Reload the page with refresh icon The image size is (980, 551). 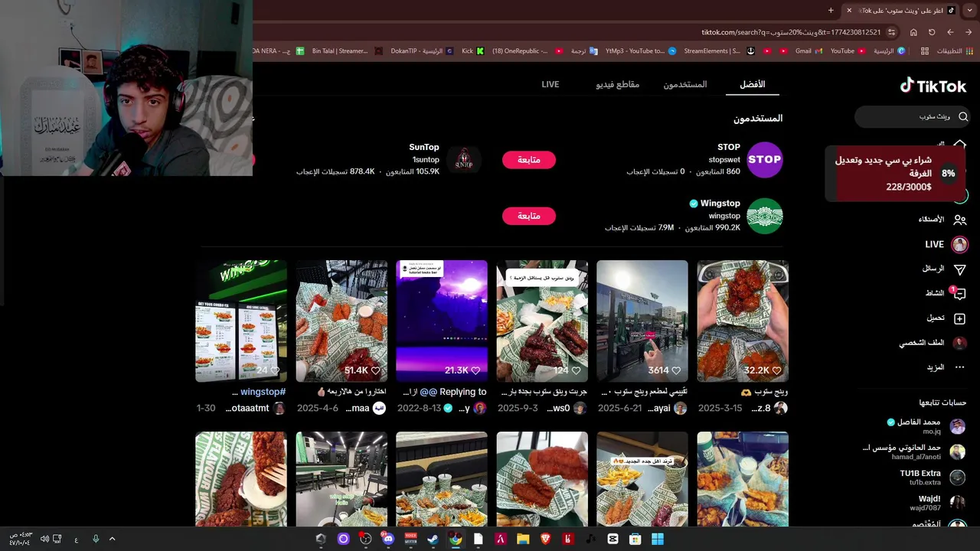pyautogui.click(x=932, y=32)
